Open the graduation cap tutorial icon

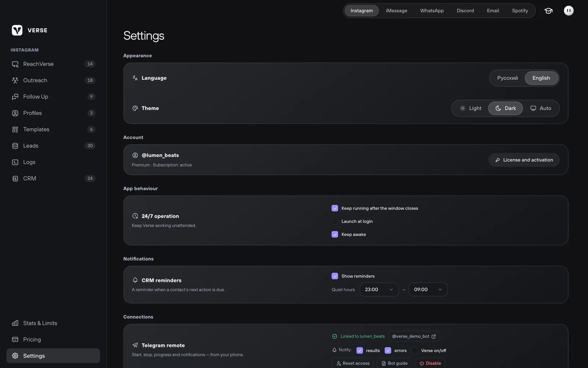[x=548, y=11]
